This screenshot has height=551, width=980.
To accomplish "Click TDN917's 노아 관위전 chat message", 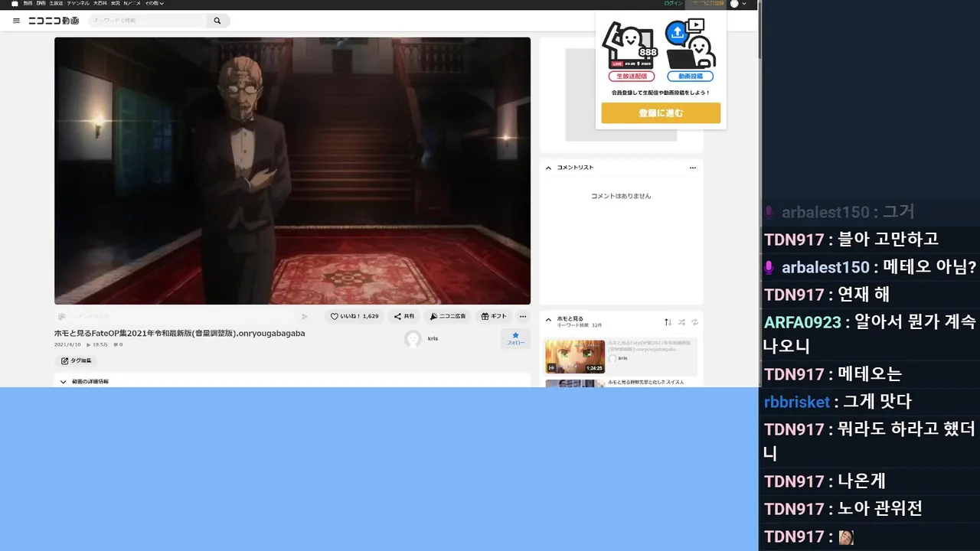I will 843,509.
